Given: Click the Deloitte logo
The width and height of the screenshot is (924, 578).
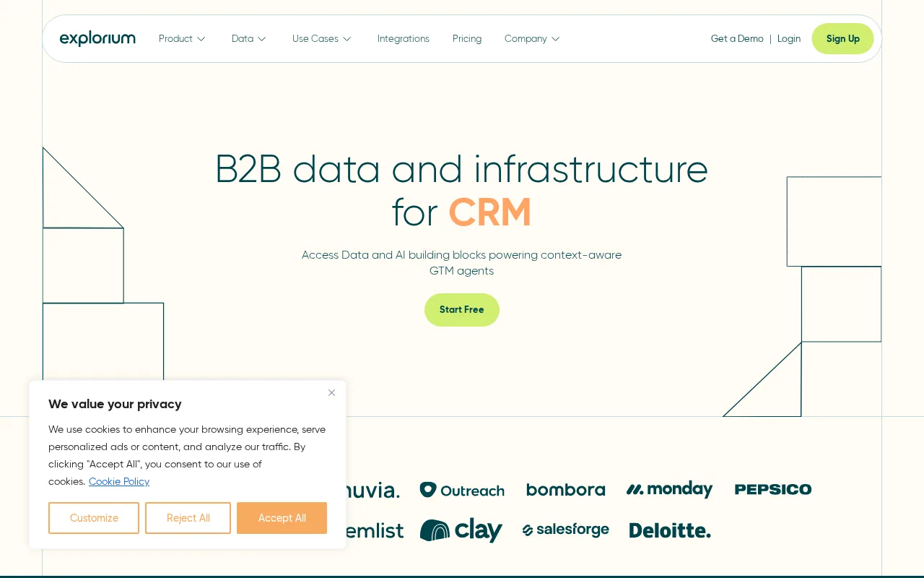Looking at the screenshot, I should pyautogui.click(x=670, y=530).
